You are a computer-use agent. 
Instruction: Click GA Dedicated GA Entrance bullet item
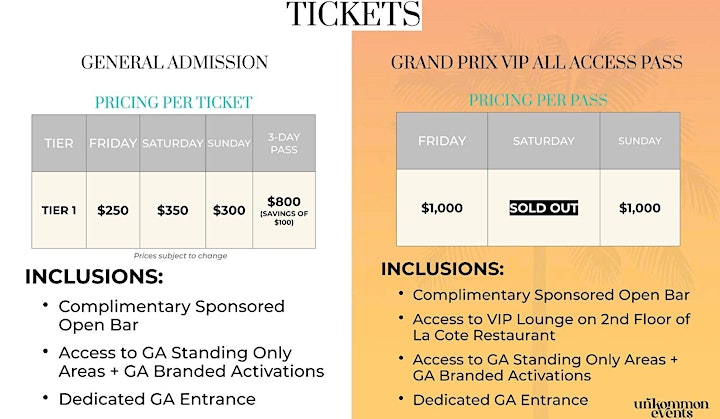(x=157, y=399)
